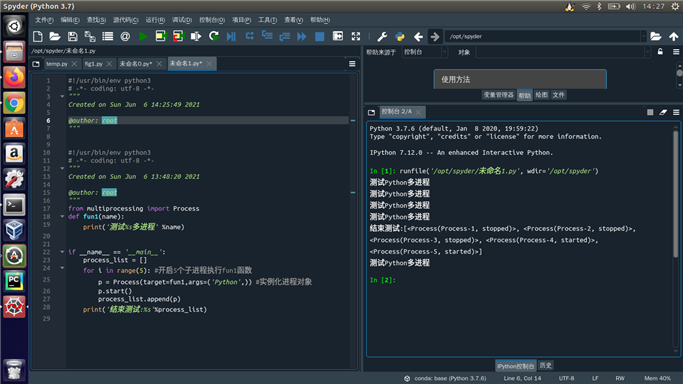Open a file with the folder icon

[x=55, y=37]
